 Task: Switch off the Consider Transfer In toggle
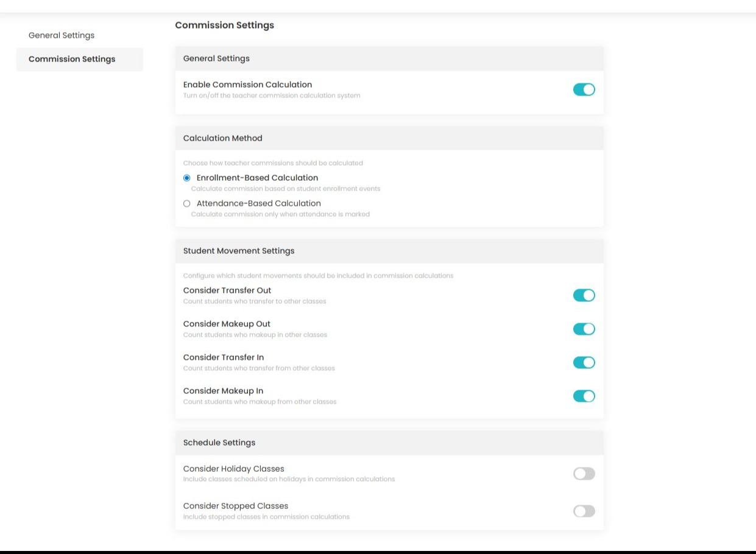pyautogui.click(x=584, y=362)
